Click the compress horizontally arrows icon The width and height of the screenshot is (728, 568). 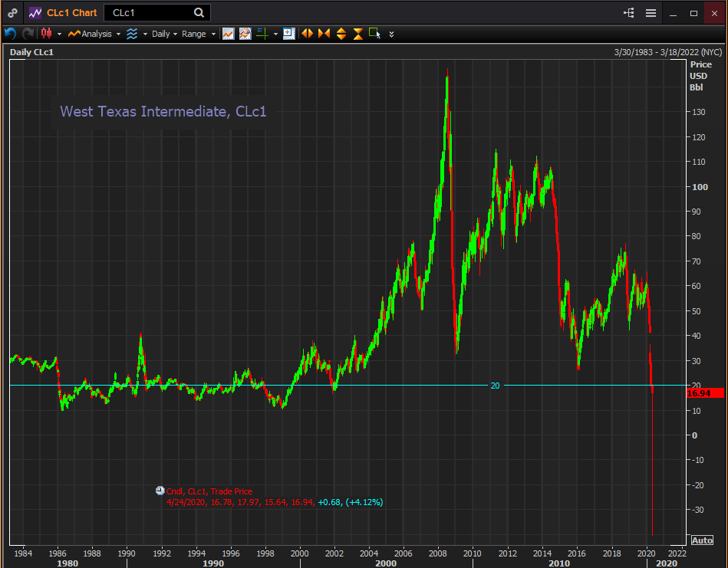tap(324, 34)
